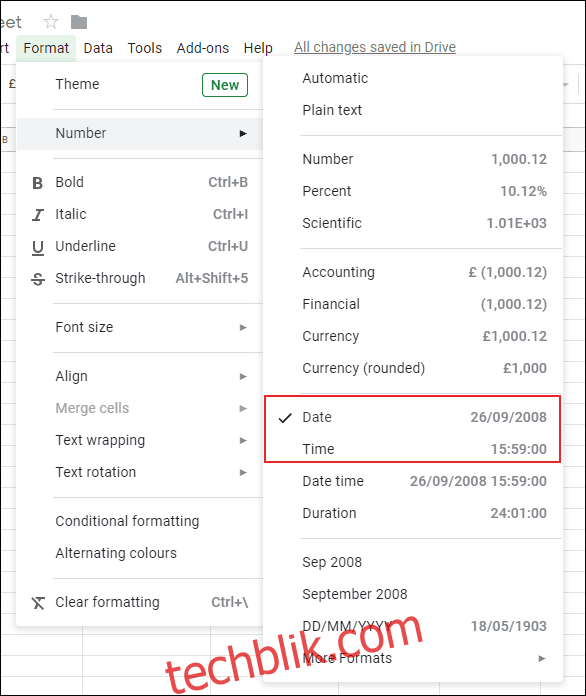Select the Time format option
This screenshot has height=696, width=586.
pos(412,449)
